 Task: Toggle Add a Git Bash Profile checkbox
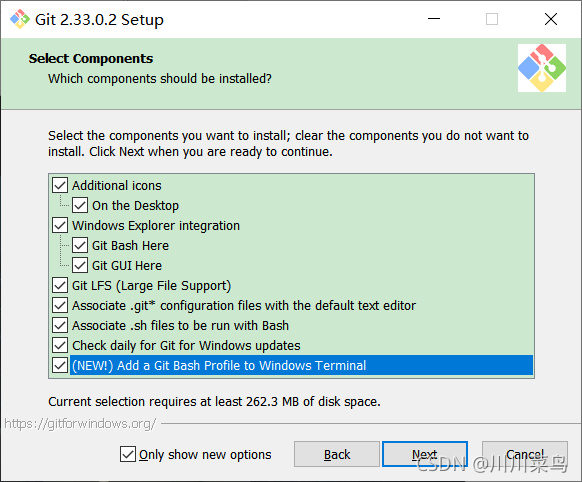pyautogui.click(x=60, y=365)
